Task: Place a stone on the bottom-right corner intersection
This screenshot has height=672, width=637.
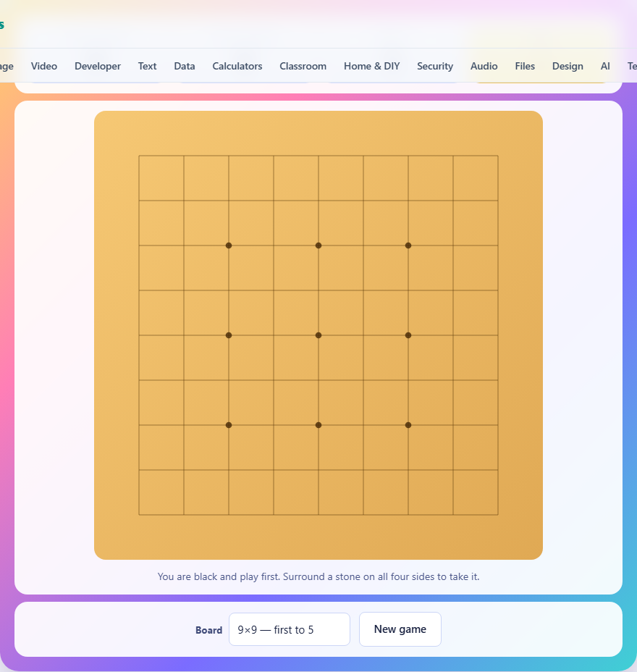Action: pyautogui.click(x=498, y=515)
